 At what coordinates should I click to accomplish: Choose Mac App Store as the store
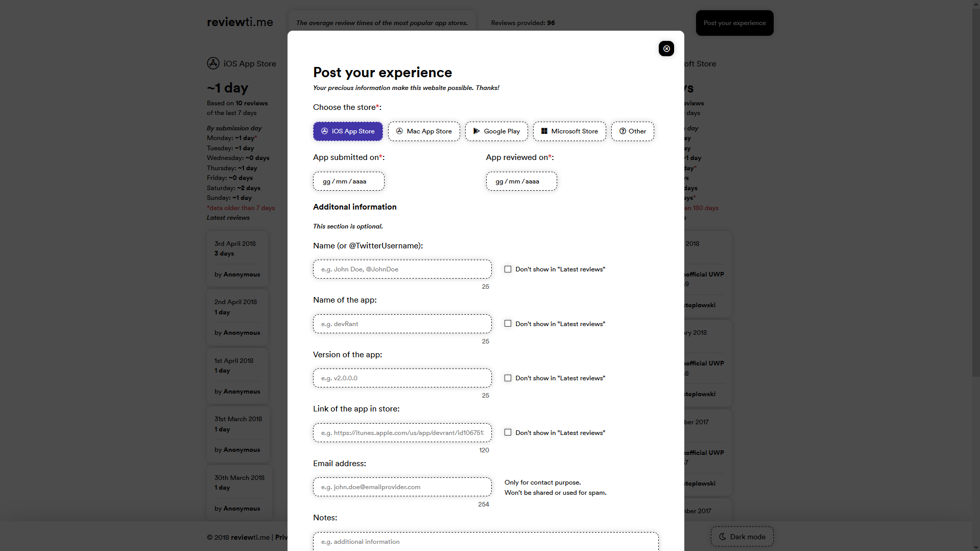(x=424, y=131)
